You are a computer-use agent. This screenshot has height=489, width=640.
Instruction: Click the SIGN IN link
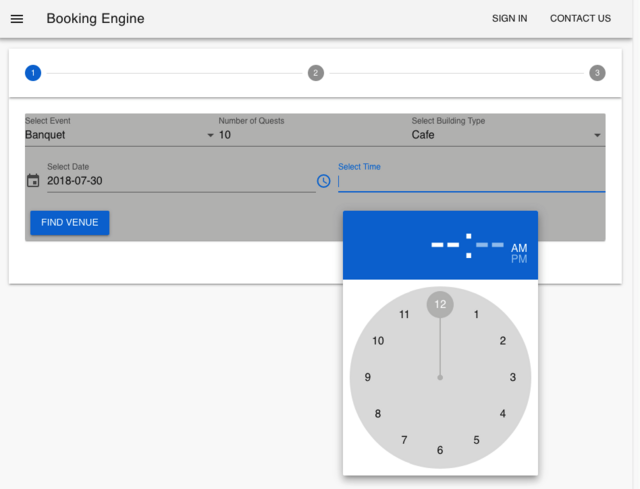coord(509,19)
